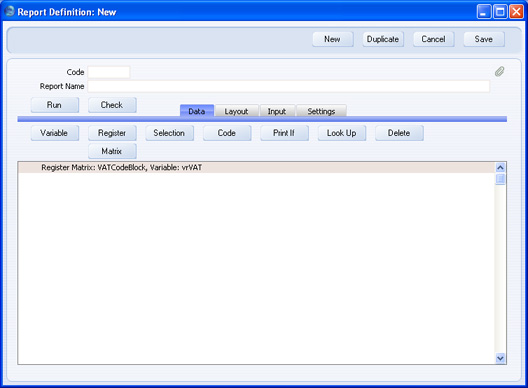Click the list scrollbar thumb
The width and height of the screenshot is (528, 388).
tap(500, 179)
